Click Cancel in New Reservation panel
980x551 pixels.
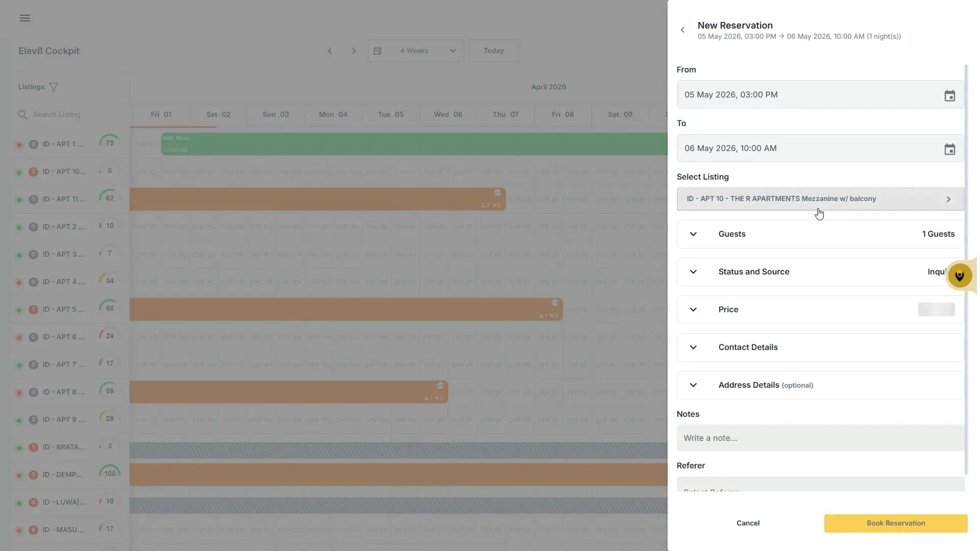748,523
